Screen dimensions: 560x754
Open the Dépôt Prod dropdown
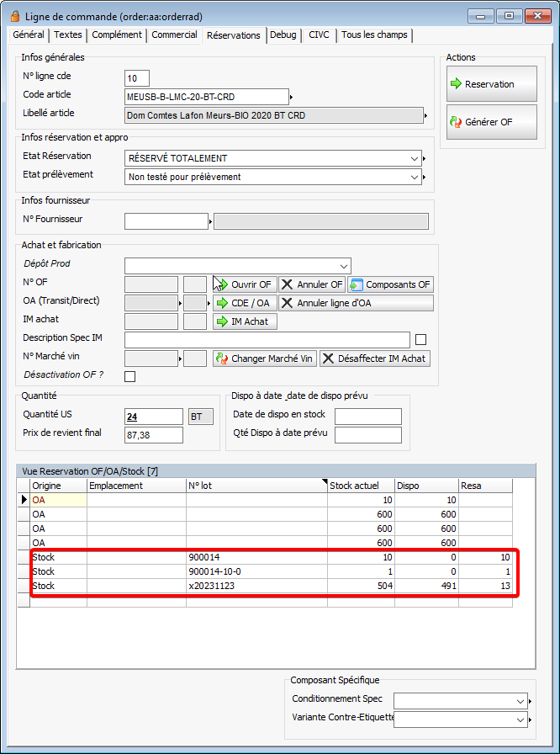click(x=344, y=265)
